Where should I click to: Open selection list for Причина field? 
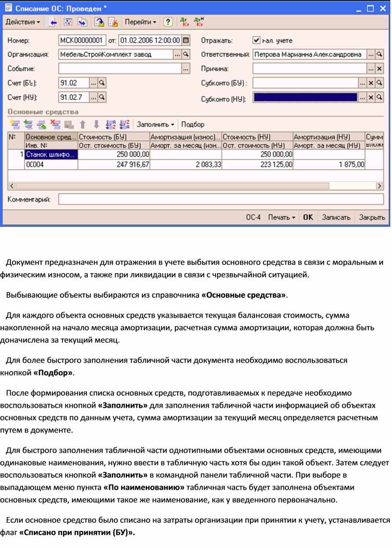point(371,69)
